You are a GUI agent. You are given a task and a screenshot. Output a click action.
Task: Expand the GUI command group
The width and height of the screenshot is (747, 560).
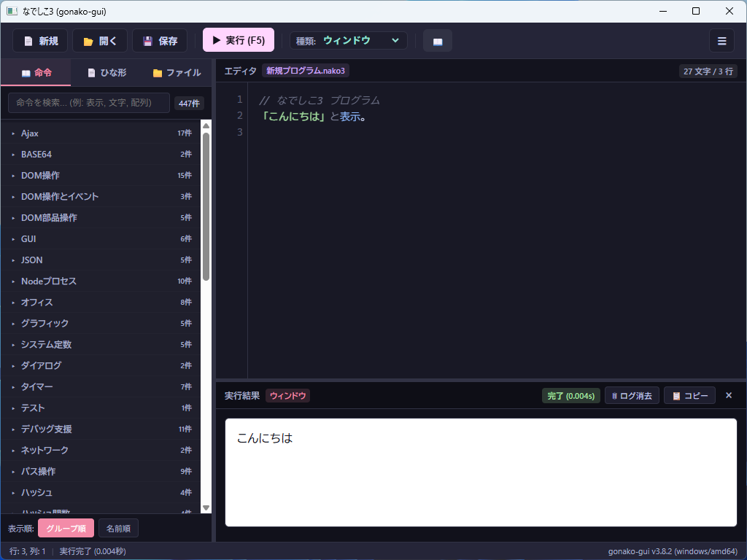click(101, 239)
